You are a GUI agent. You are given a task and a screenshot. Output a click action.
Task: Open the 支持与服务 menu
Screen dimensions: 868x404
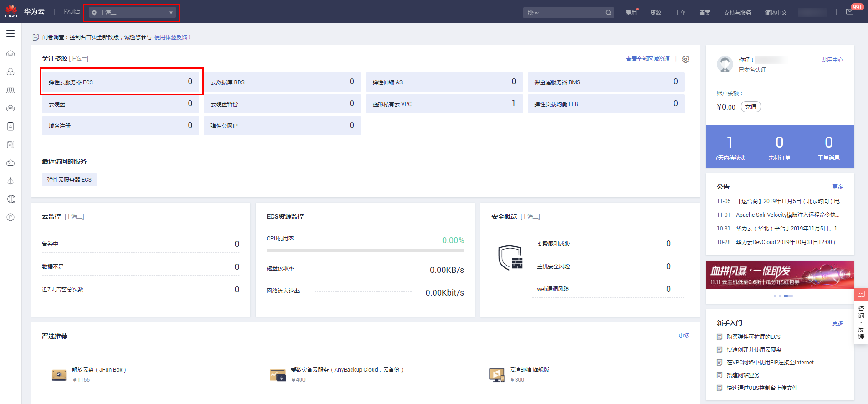point(737,13)
